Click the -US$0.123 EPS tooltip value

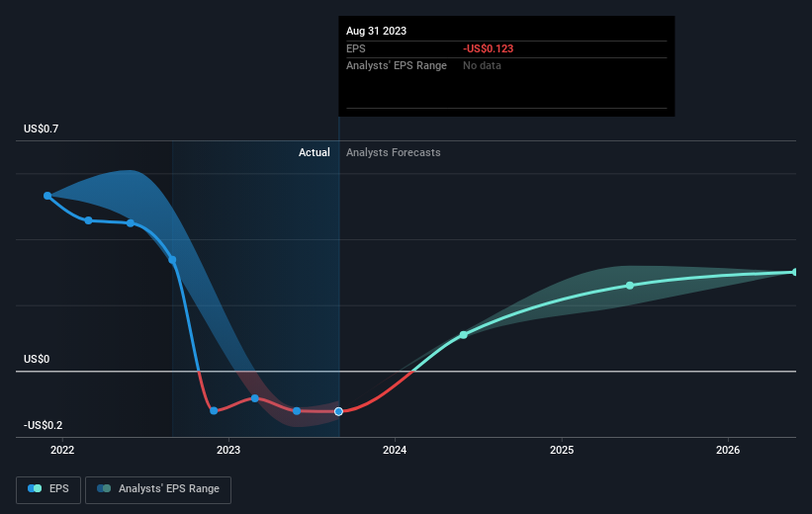(488, 48)
